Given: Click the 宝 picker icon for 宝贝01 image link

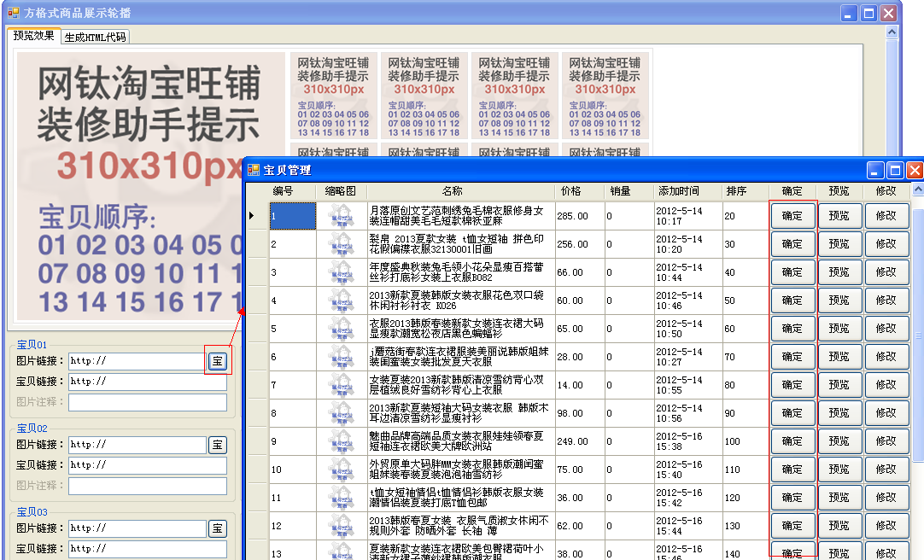Looking at the screenshot, I should [x=217, y=360].
